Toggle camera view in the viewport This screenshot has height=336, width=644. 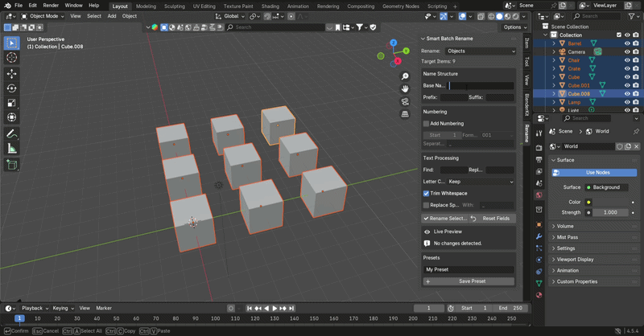tap(405, 102)
